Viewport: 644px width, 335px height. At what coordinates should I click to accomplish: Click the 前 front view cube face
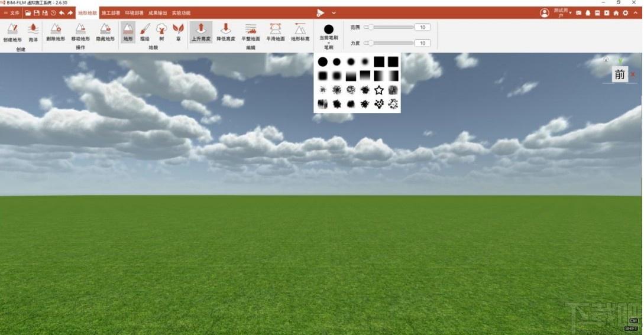click(x=620, y=74)
